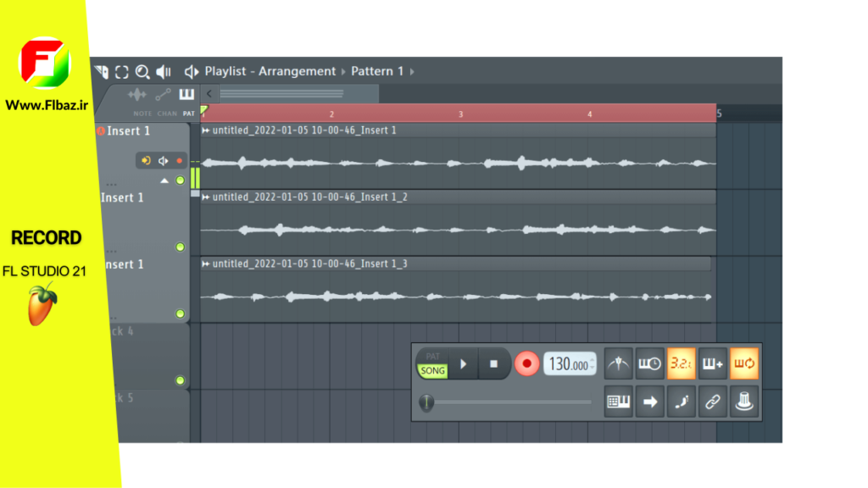Select the zoom magnifier tool
The image size is (868, 488).
142,71
